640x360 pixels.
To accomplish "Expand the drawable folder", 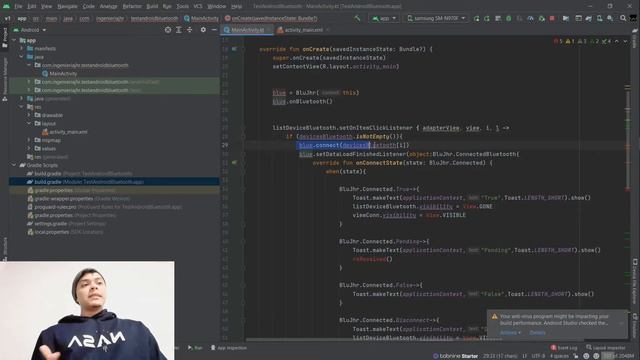I will coord(29,115).
